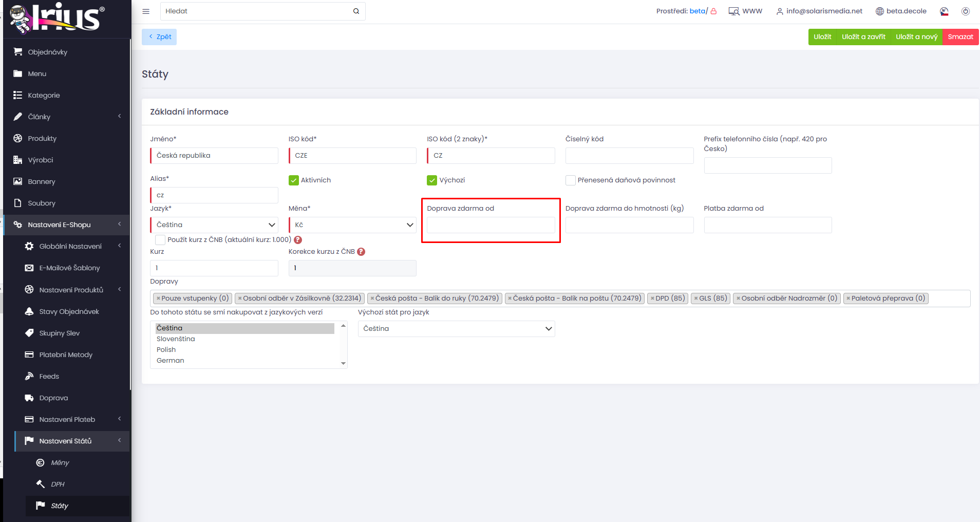This screenshot has width=980, height=522.
Task: Open the Jazyk dropdown
Action: point(214,225)
